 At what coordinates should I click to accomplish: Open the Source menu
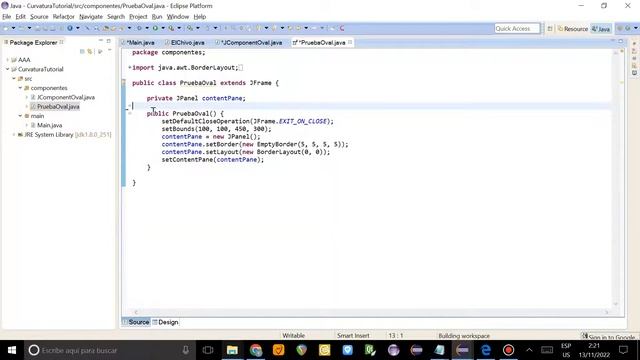tap(39, 17)
